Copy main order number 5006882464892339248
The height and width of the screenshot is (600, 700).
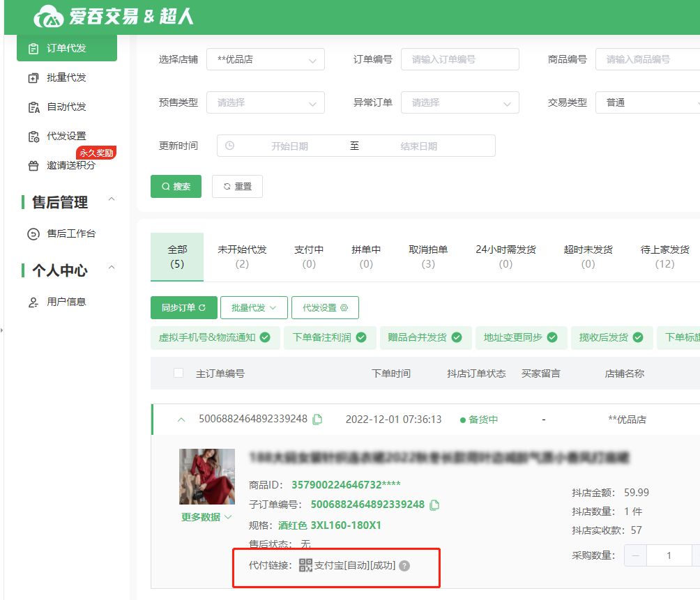pos(317,420)
